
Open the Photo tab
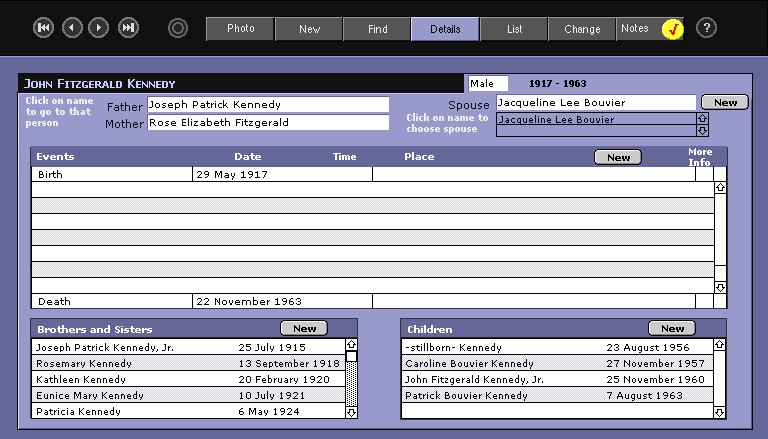click(240, 29)
